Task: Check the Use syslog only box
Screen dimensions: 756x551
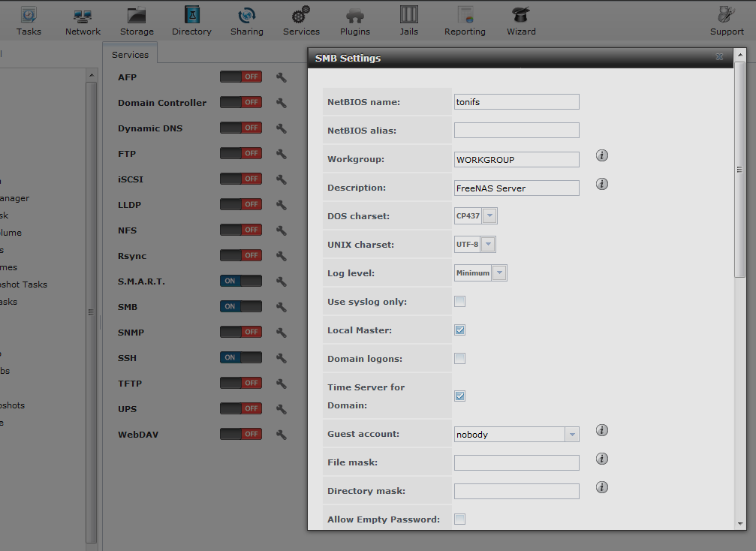Action: tap(460, 302)
